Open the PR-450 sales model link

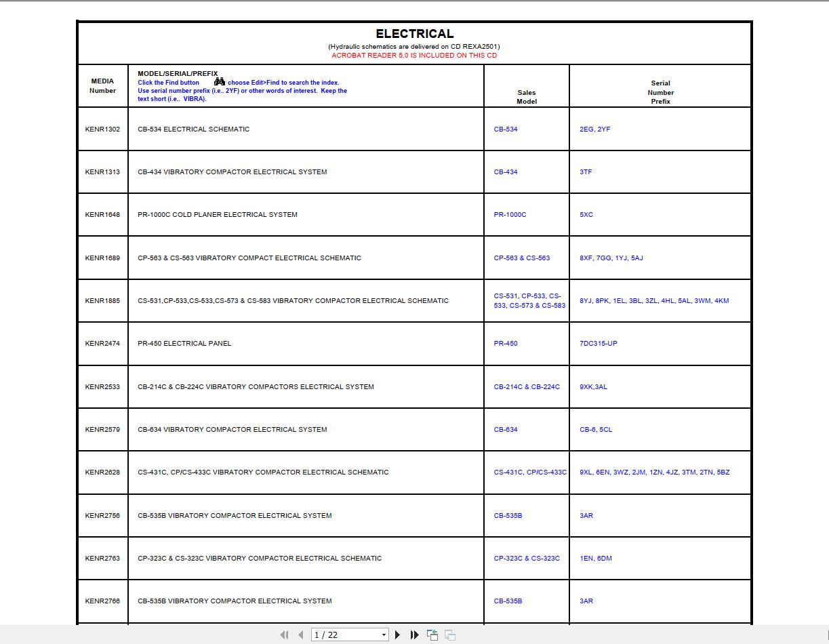[x=504, y=343]
